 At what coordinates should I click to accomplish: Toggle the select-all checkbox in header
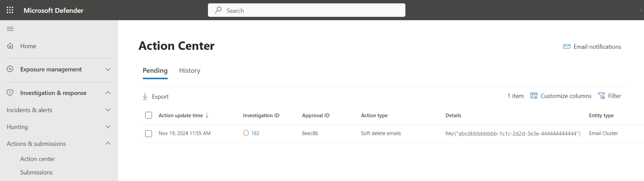pyautogui.click(x=148, y=115)
